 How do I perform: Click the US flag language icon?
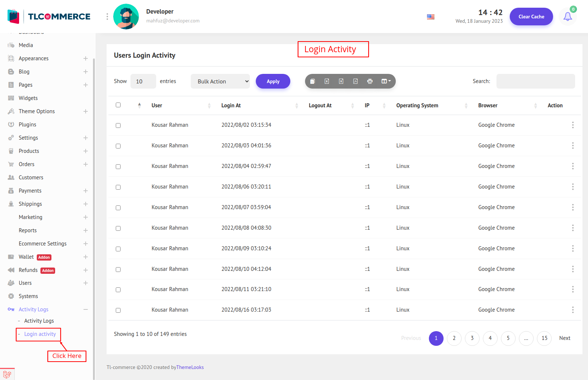point(431,17)
